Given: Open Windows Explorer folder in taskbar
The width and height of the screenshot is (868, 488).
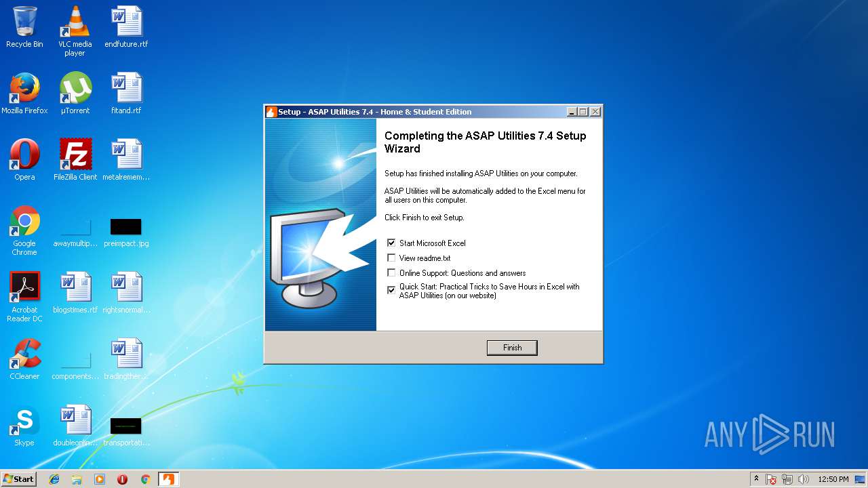Looking at the screenshot, I should [x=77, y=479].
